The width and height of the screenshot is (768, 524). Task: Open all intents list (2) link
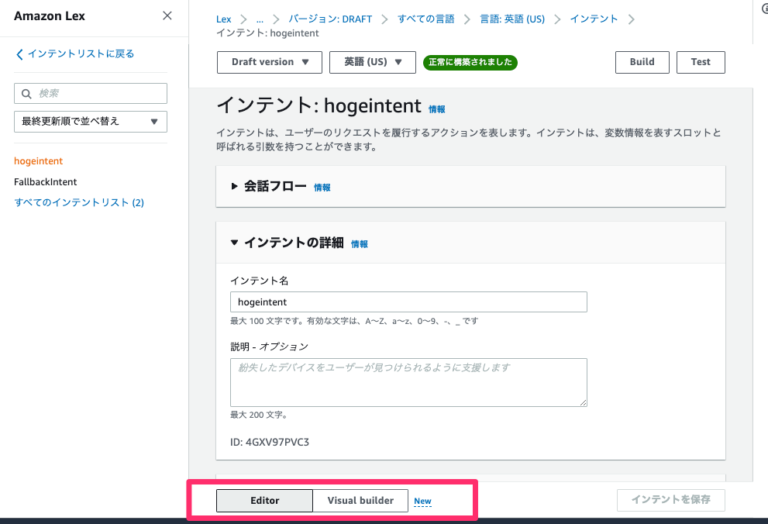79,202
